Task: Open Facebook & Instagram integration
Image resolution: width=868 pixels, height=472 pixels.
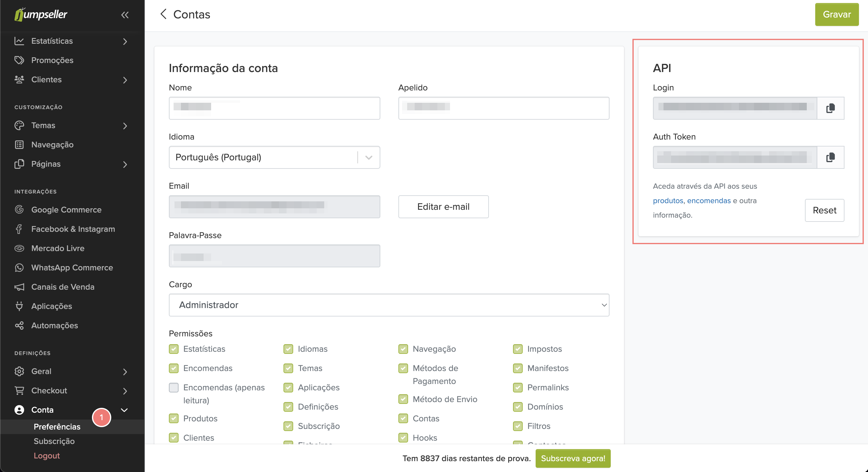Action: coord(73,229)
